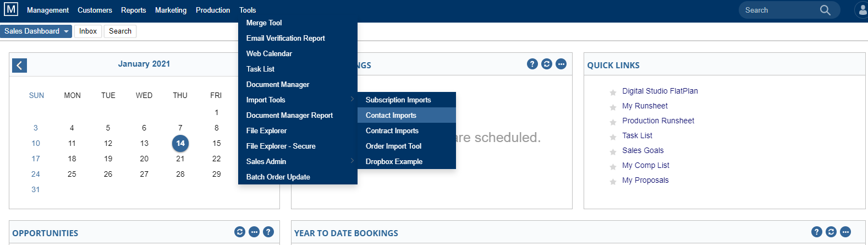The height and width of the screenshot is (245, 868).
Task: Toggle favorite star beside Task List link
Action: [x=613, y=137]
